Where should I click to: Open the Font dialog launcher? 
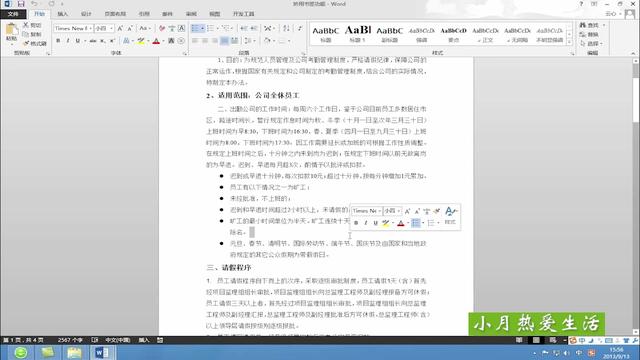click(184, 53)
